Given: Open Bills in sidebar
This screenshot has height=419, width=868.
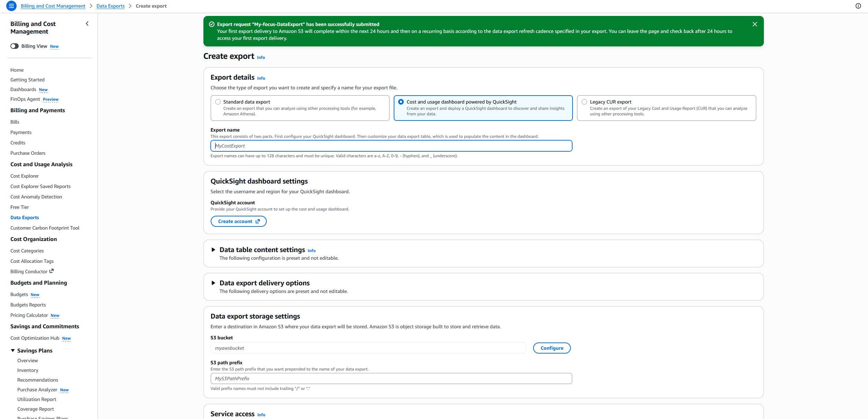Looking at the screenshot, I should tap(15, 122).
